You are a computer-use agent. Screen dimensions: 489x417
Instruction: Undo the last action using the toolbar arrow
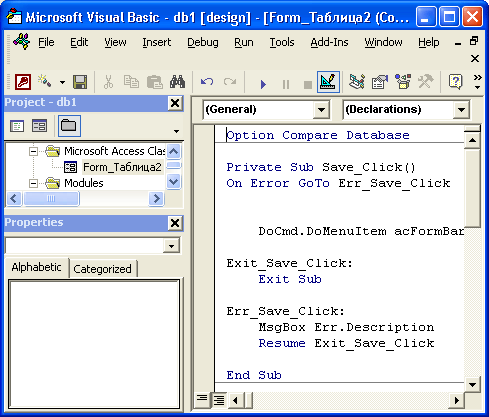click(x=207, y=82)
